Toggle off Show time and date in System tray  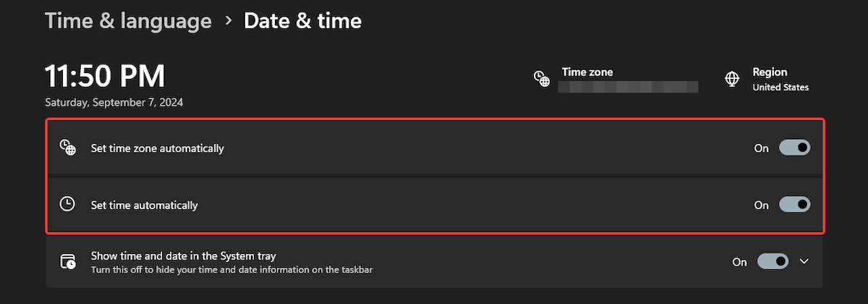pos(773,261)
